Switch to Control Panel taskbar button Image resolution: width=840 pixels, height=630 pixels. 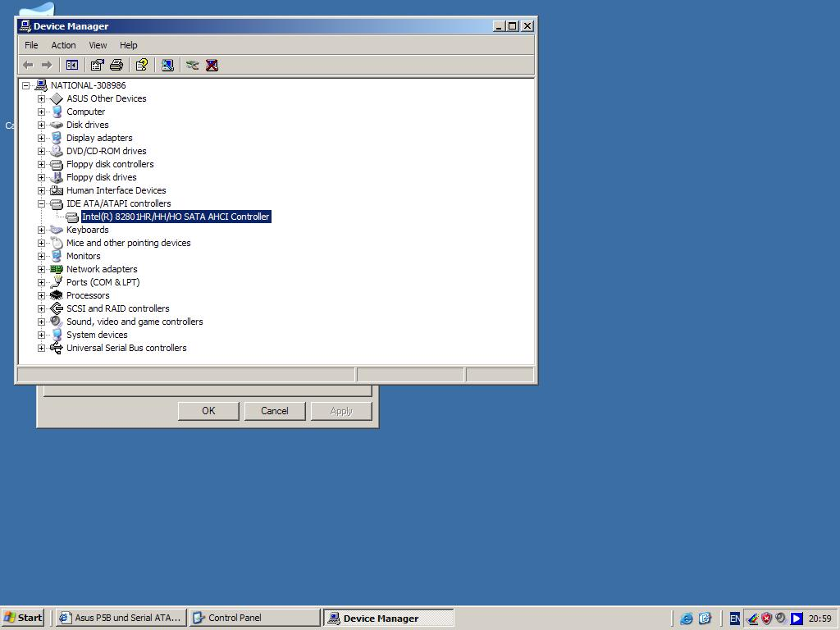coord(255,618)
